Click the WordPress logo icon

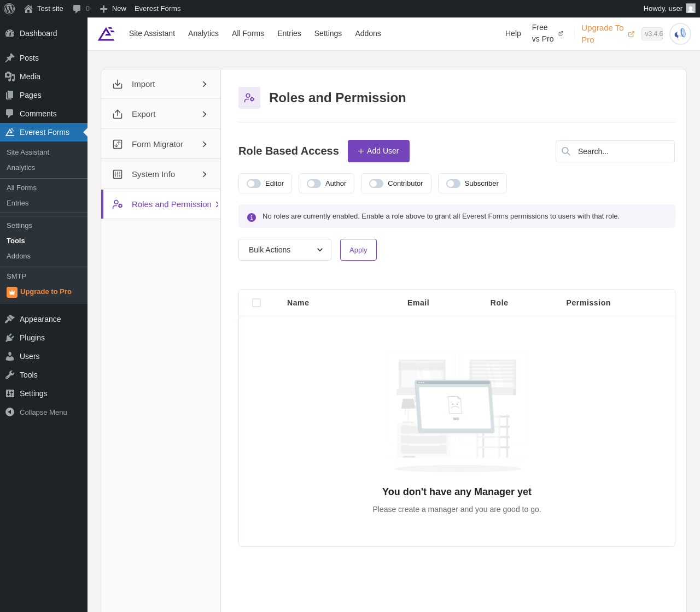click(x=9, y=9)
